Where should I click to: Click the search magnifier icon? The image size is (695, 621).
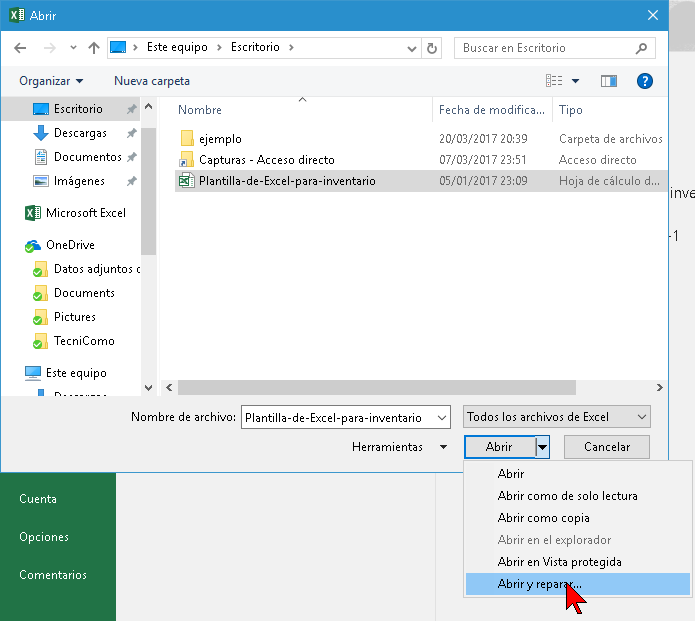point(641,48)
